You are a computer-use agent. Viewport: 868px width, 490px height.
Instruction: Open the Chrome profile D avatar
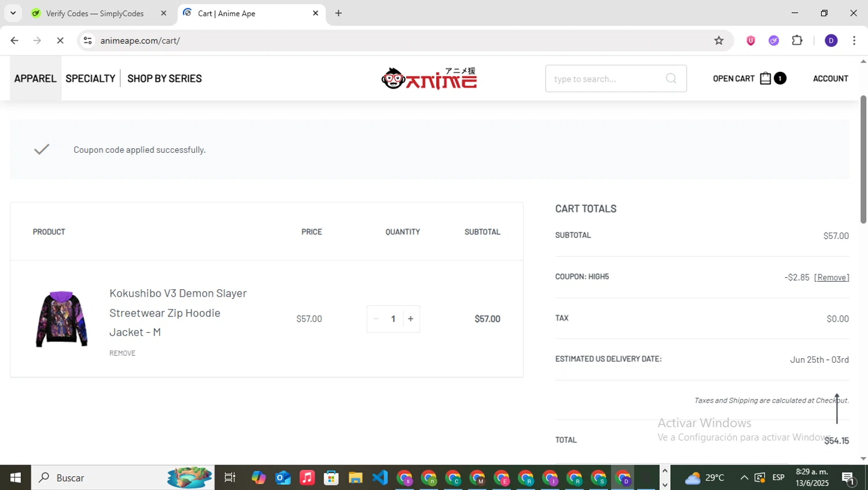point(831,40)
